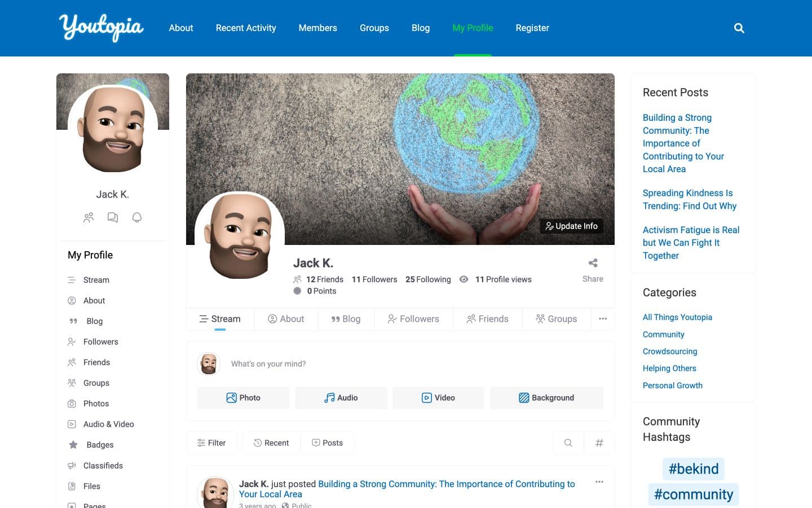
Task: Open Activism Fatigue is Real post
Action: (x=691, y=243)
